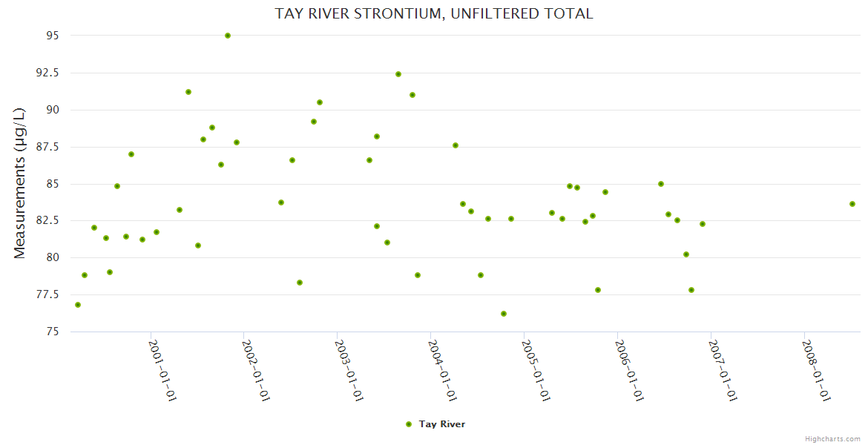Select the leftmost data point near 76.8
The image size is (868, 445).
pyautogui.click(x=78, y=305)
